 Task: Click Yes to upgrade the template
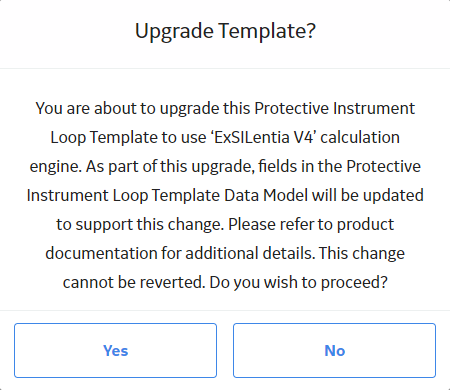(115, 350)
